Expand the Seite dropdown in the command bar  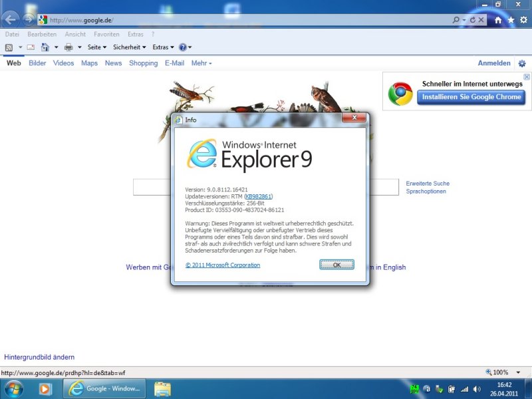point(97,47)
